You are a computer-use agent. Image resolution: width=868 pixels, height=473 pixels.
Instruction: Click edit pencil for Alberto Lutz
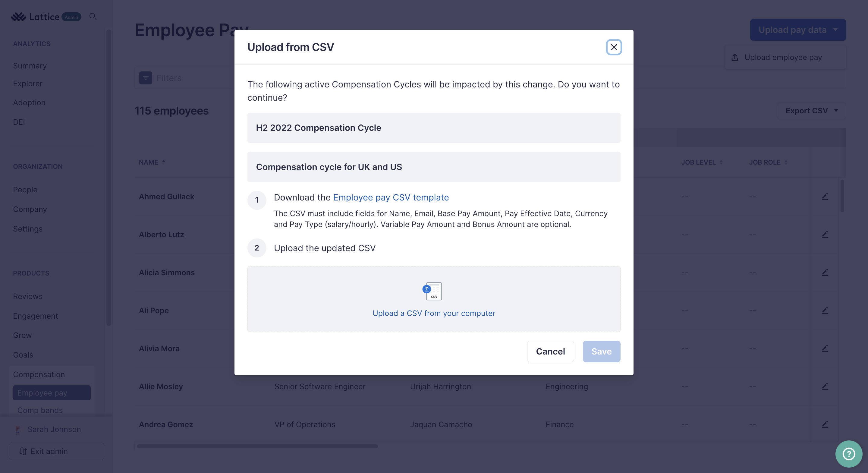point(825,234)
